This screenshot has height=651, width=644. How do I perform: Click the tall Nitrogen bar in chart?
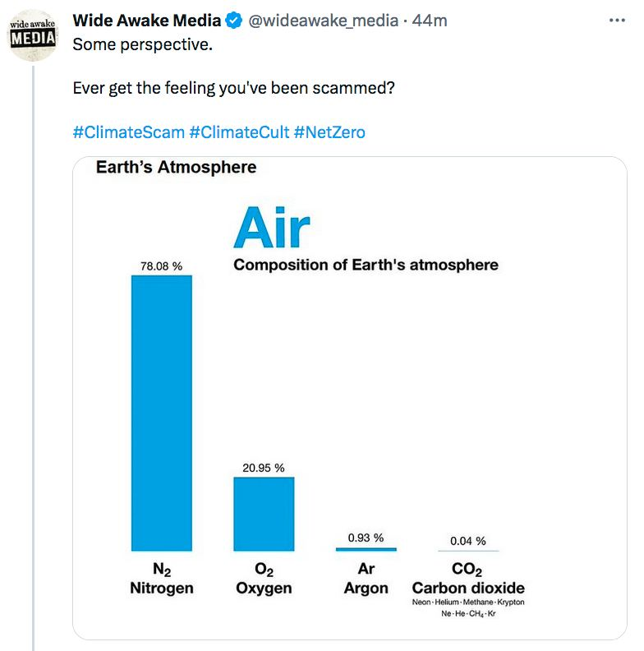point(162,411)
